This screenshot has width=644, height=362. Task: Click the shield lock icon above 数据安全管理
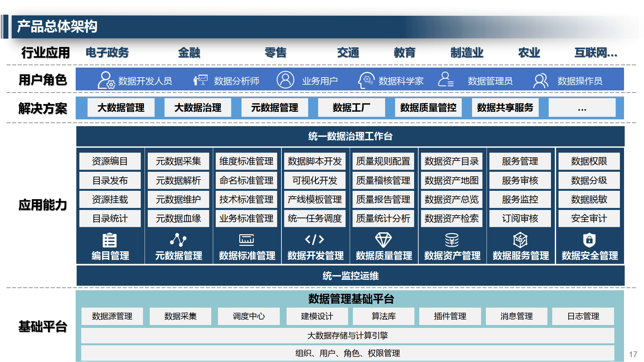point(589,240)
